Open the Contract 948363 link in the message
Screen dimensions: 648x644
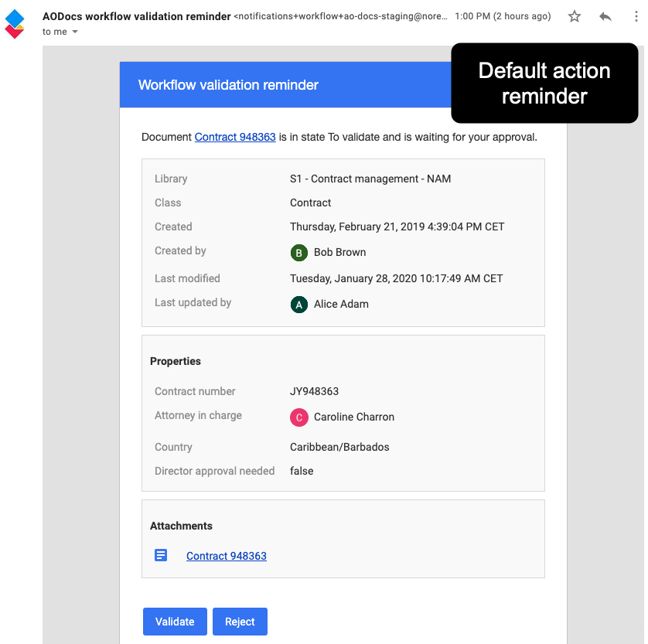235,137
